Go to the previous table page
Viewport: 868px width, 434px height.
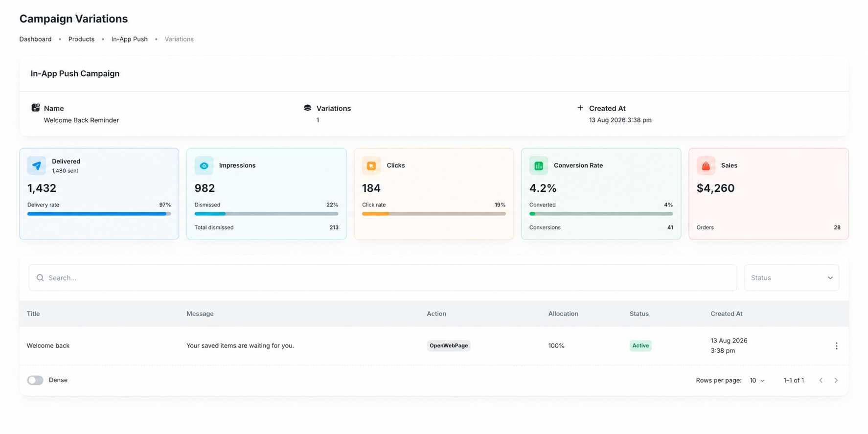point(821,380)
